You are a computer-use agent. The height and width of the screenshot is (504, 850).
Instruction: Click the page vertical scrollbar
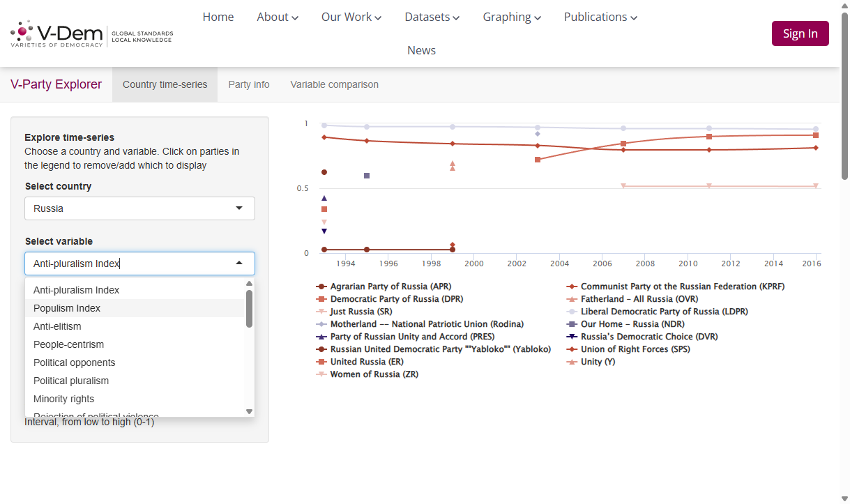(844, 98)
